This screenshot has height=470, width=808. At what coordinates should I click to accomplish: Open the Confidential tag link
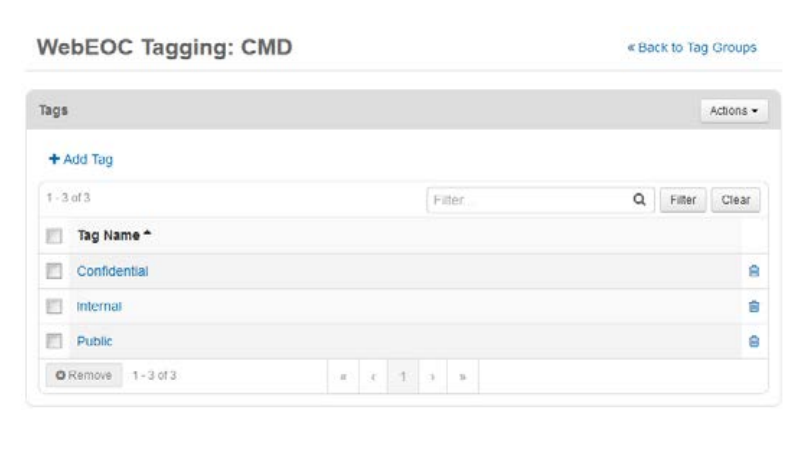(113, 271)
